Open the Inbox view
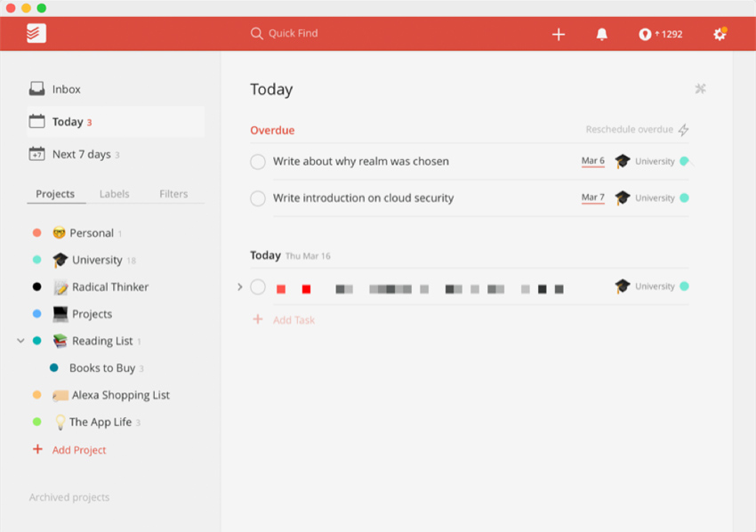756x532 pixels. [x=116, y=89]
